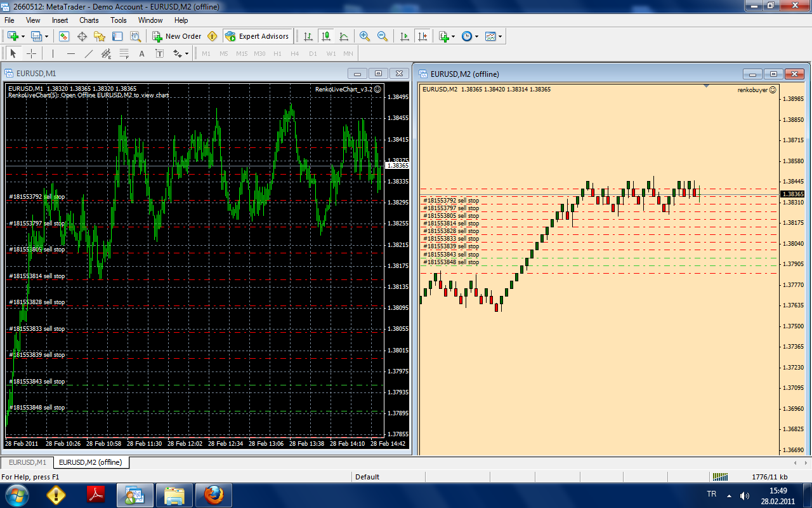Viewport: 812px width, 508px height.
Task: Expand profiles dropdown arrow
Action: click(x=46, y=37)
